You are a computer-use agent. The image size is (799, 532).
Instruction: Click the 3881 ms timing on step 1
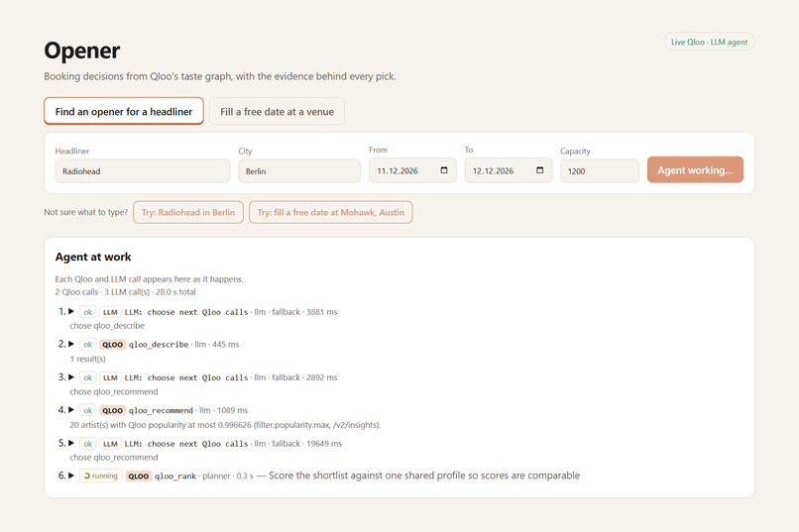click(321, 311)
